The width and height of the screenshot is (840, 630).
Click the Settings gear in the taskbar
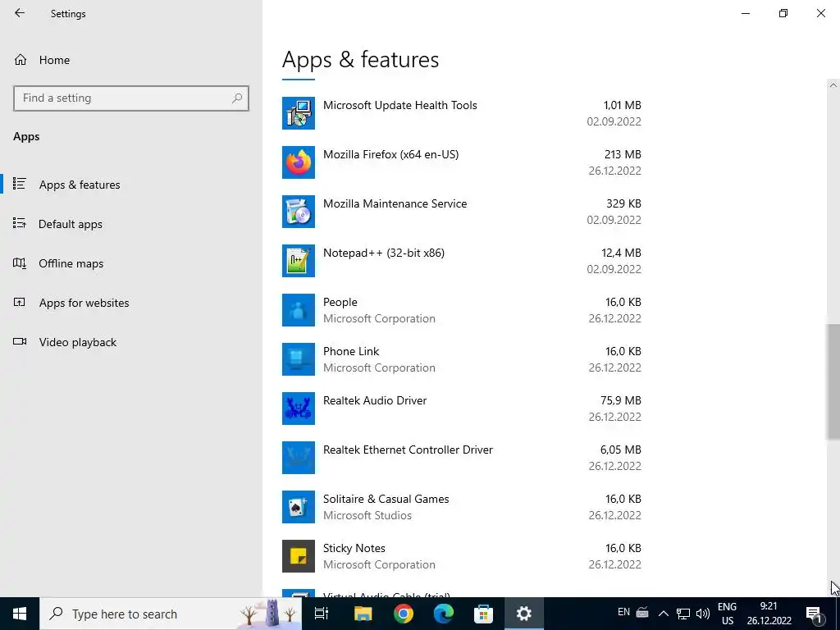pyautogui.click(x=523, y=614)
